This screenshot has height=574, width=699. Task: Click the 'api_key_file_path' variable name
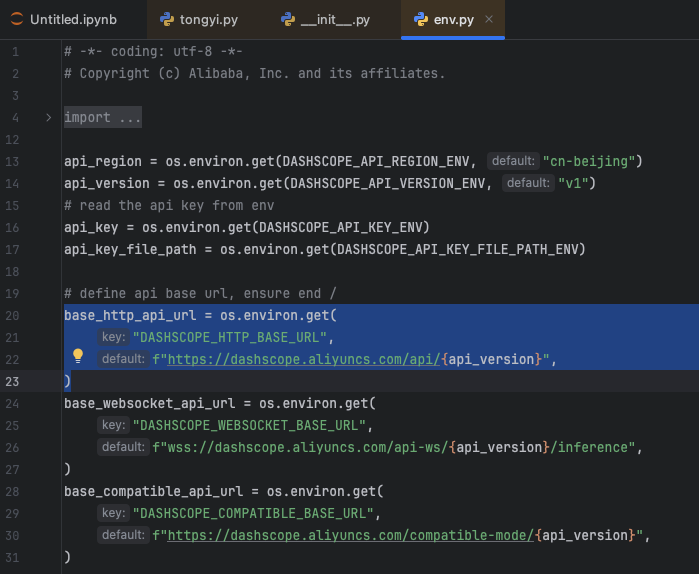pos(130,250)
